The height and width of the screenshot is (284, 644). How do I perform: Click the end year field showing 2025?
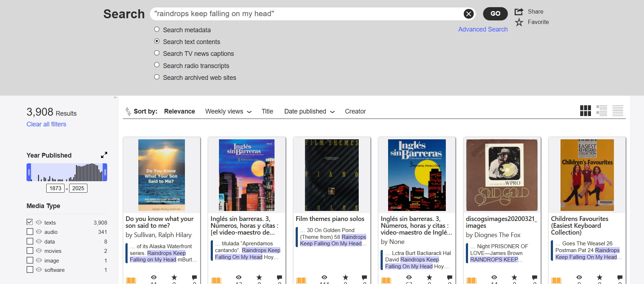tap(78, 188)
